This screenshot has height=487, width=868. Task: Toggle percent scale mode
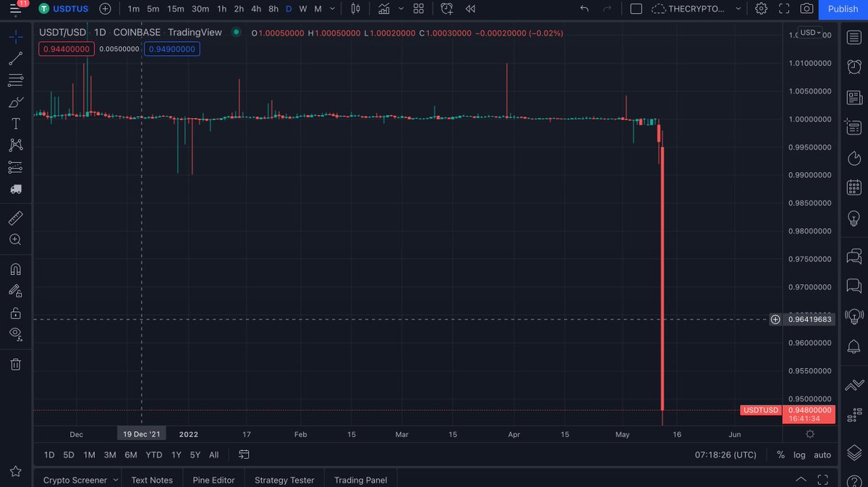[x=780, y=455]
